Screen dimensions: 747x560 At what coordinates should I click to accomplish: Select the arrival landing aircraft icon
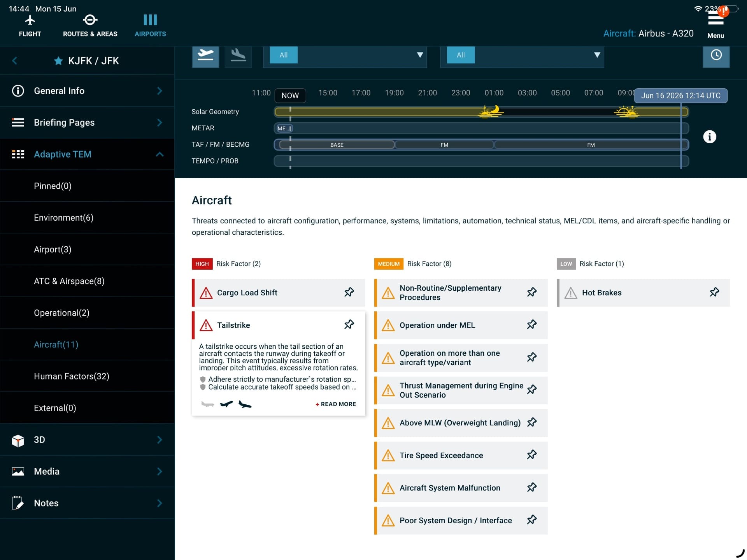[238, 56]
